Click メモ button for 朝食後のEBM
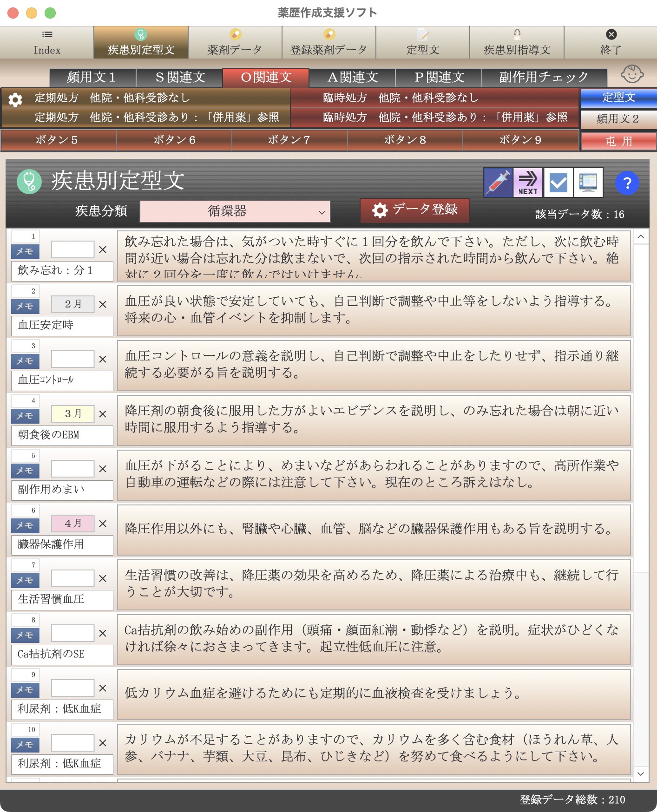The image size is (657, 812). pyautogui.click(x=25, y=416)
